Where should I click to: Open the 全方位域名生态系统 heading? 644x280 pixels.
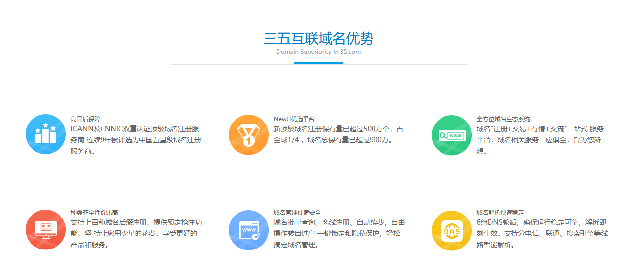tap(503, 119)
